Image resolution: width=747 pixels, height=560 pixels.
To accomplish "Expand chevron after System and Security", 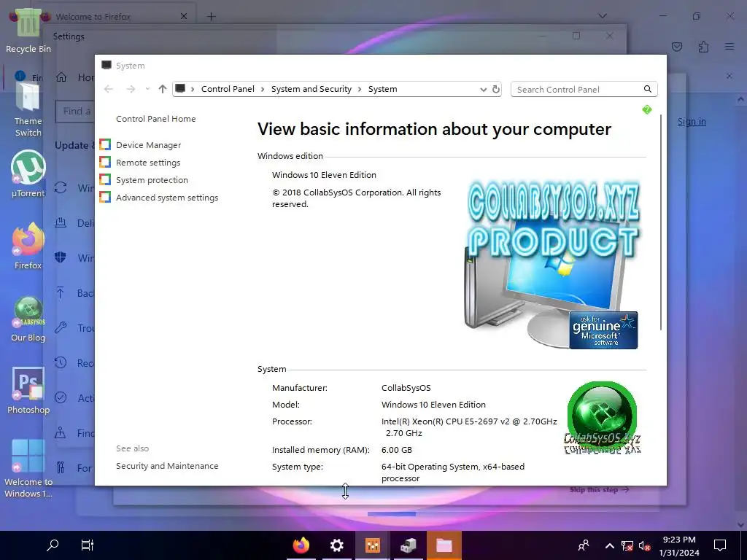I will (360, 90).
